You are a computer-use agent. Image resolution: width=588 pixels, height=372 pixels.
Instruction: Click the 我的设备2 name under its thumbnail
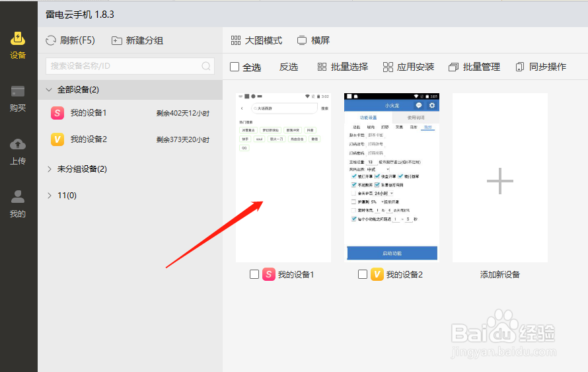pos(404,274)
